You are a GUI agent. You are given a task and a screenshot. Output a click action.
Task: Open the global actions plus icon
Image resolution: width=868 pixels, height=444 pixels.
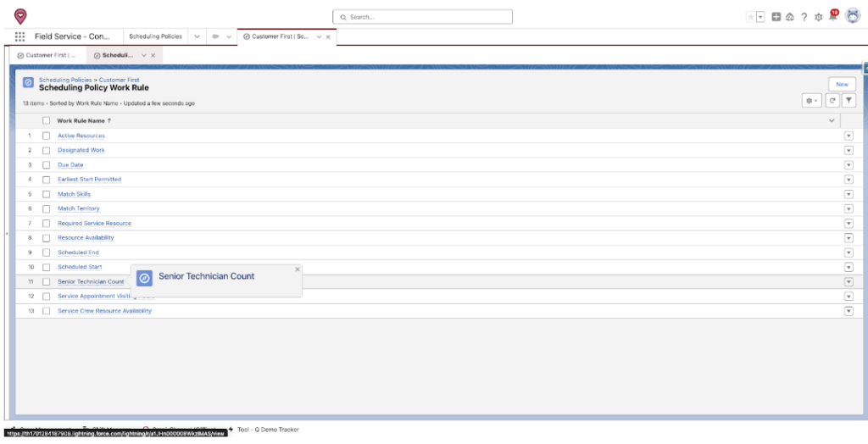776,17
